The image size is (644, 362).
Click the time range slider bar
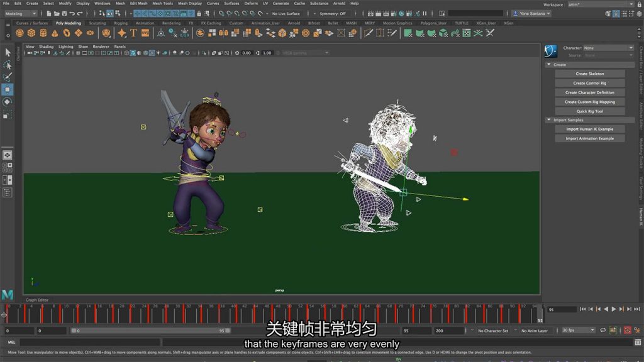(151, 331)
